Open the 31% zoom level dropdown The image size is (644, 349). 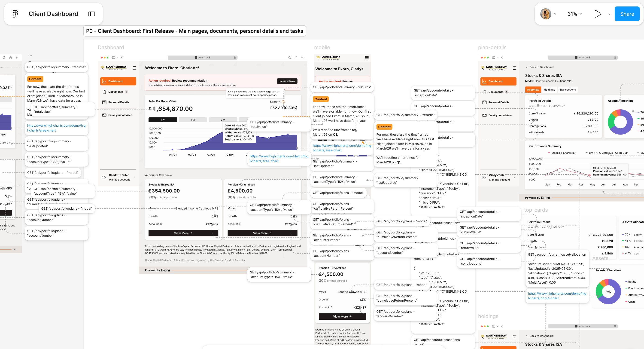click(x=575, y=14)
